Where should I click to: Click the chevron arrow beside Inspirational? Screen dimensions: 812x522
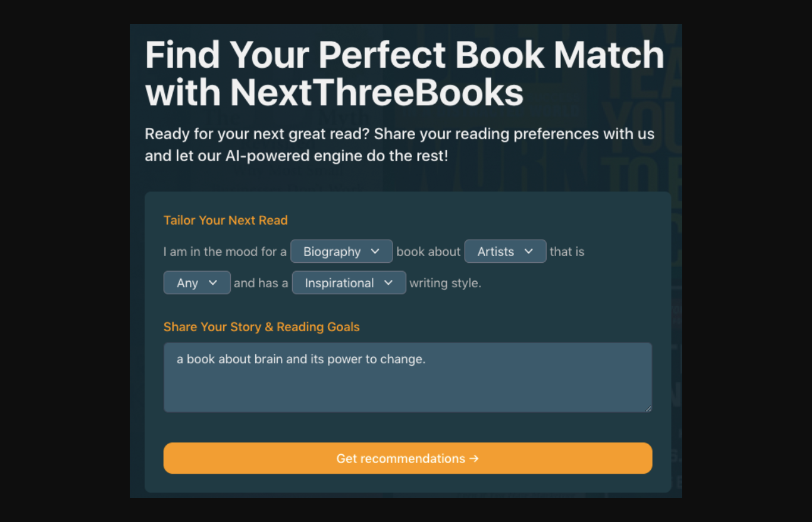point(388,283)
